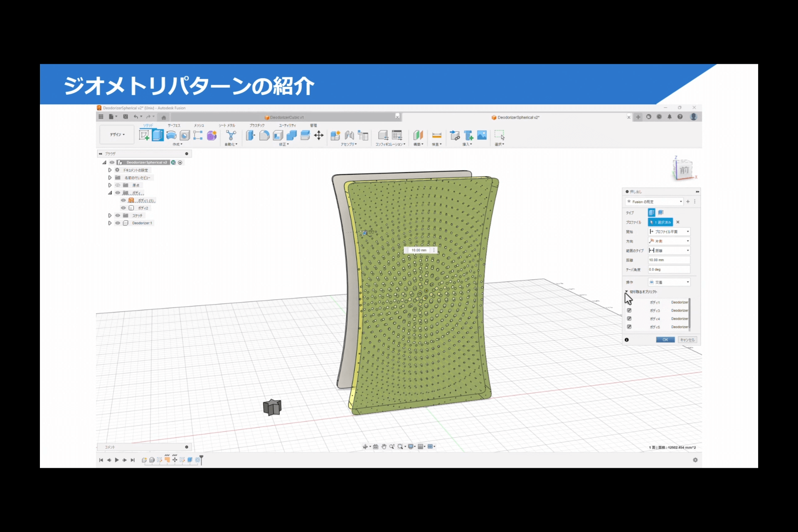Open the 修正 menu label
Image resolution: width=798 pixels, height=532 pixels.
[x=284, y=145]
